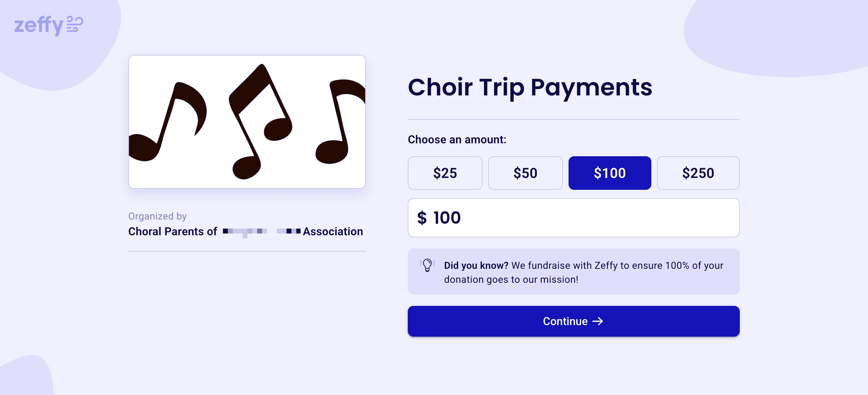Select the $50 amount option
The height and width of the screenshot is (395, 868).
pyautogui.click(x=525, y=173)
